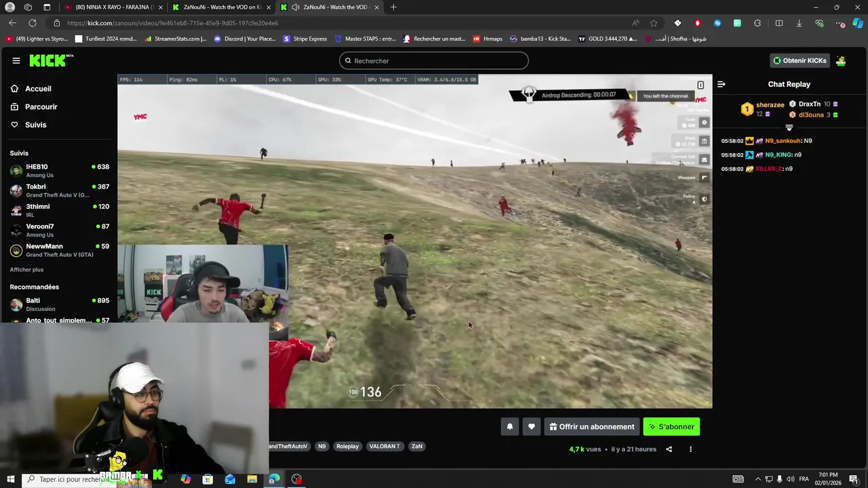Image resolution: width=868 pixels, height=488 pixels.
Task: Open Stripe Express bookmark
Action: click(304, 39)
